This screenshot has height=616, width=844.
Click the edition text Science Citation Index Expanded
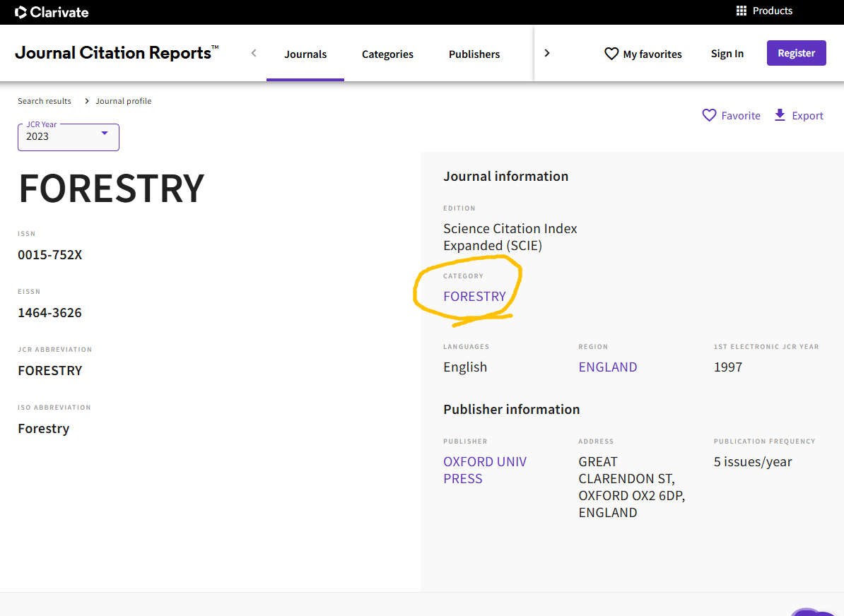click(510, 237)
